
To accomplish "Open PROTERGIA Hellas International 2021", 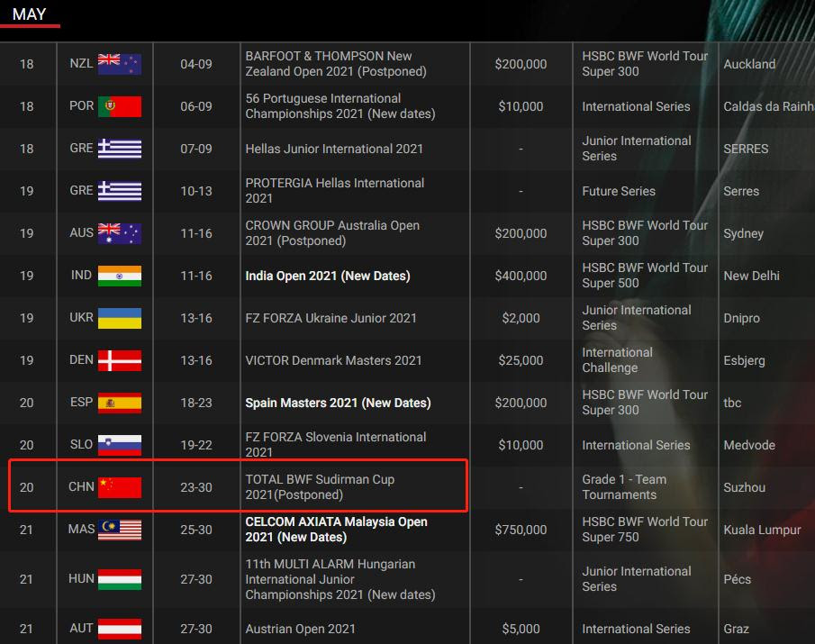I will click(x=335, y=191).
